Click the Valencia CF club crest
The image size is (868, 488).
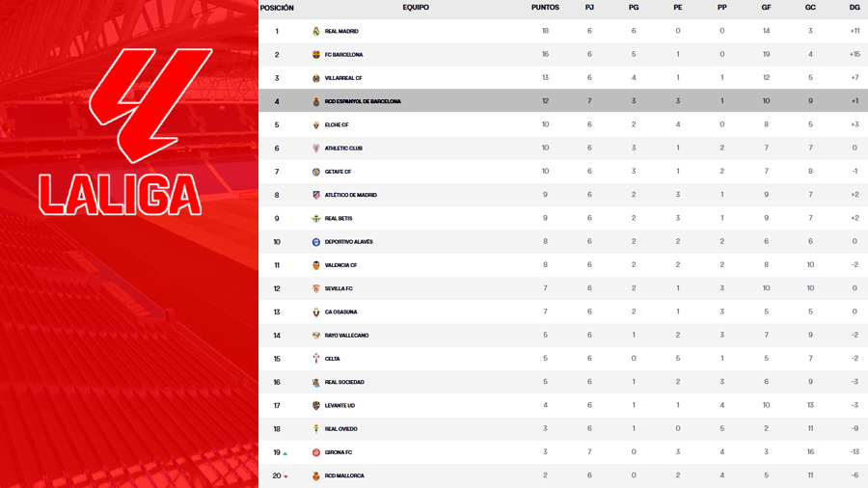316,265
